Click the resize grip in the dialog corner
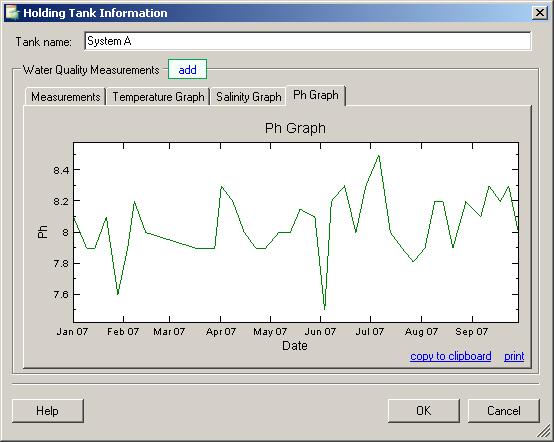Image resolution: width=554 pixels, height=442 pixels. (544, 432)
